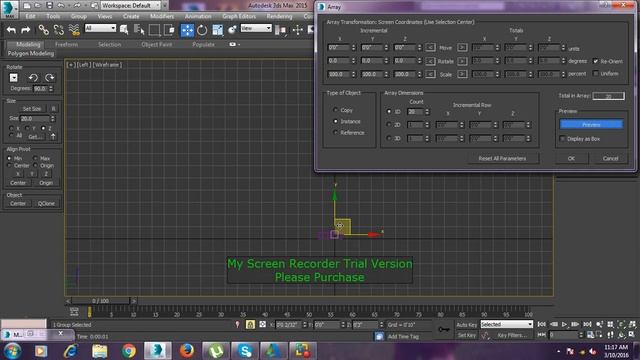Open Skype from the Windows taskbar
640x360 pixels.
(245, 351)
